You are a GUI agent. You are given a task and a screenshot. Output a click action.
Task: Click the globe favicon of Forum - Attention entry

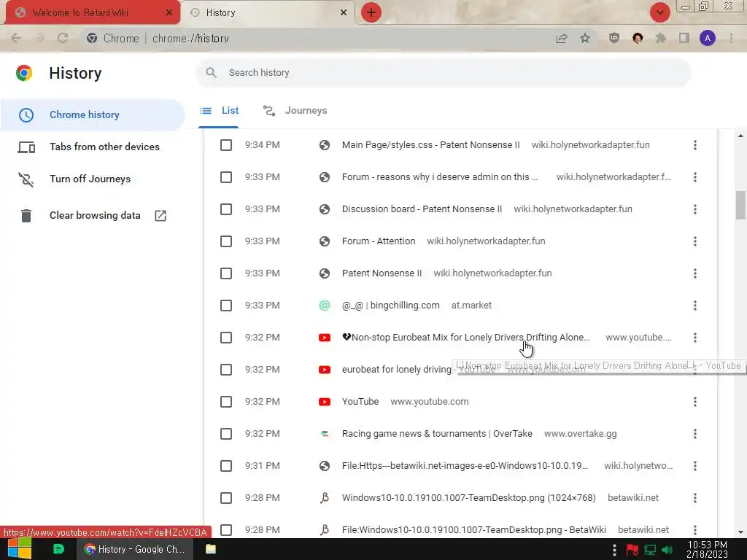(325, 241)
